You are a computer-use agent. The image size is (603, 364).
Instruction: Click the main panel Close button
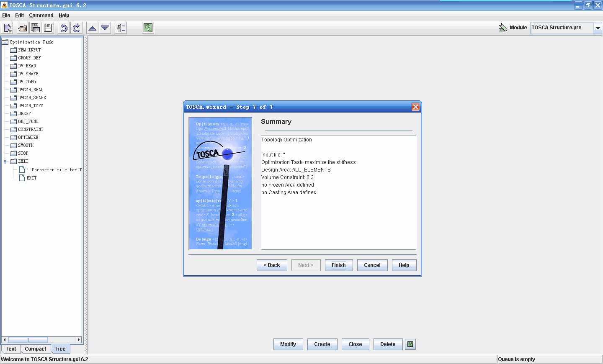pyautogui.click(x=355, y=344)
